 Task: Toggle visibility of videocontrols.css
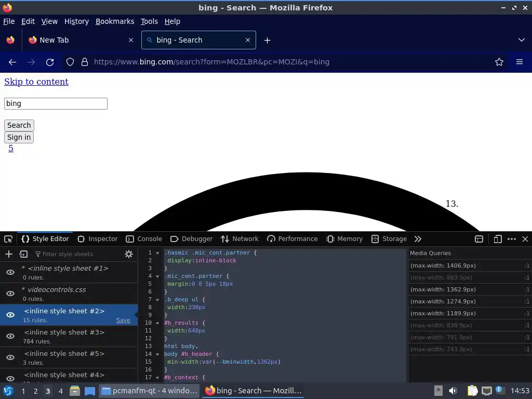point(10,294)
